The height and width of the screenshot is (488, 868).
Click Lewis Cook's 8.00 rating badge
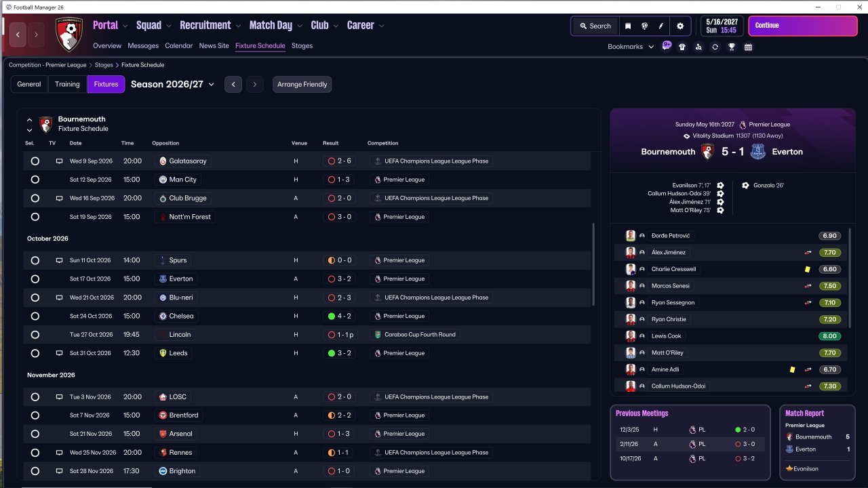click(x=830, y=336)
